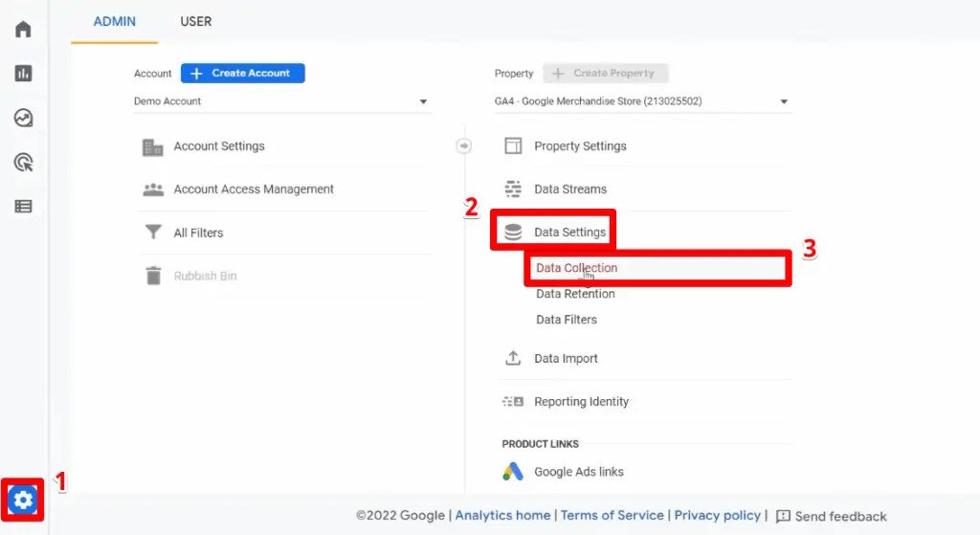Click the Send feedback text

tap(840, 516)
